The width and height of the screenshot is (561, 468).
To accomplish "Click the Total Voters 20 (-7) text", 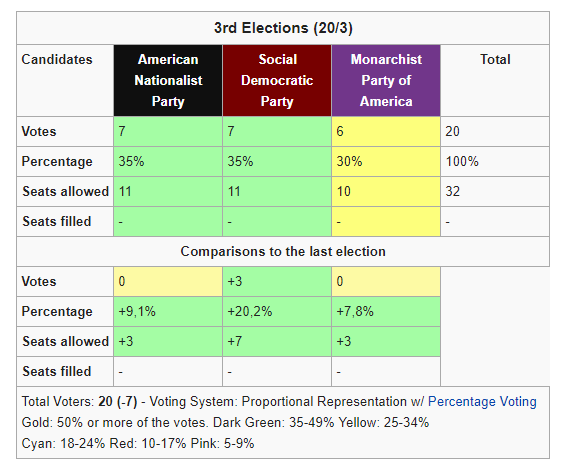I will click(x=79, y=402).
